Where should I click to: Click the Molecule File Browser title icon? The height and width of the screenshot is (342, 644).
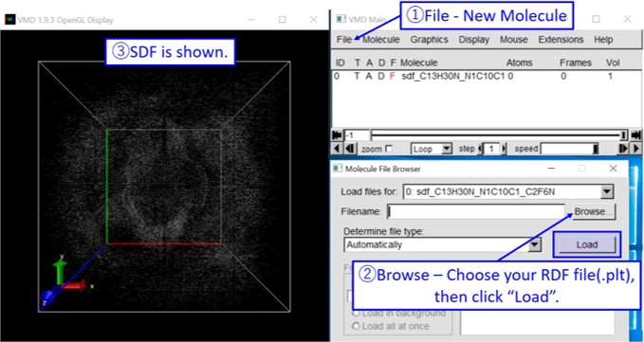click(x=338, y=169)
